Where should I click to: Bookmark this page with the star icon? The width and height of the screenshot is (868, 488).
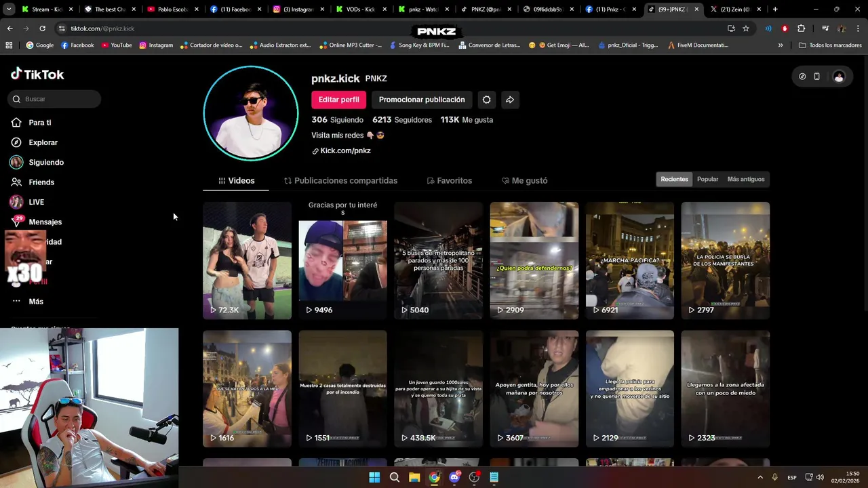tap(746, 28)
